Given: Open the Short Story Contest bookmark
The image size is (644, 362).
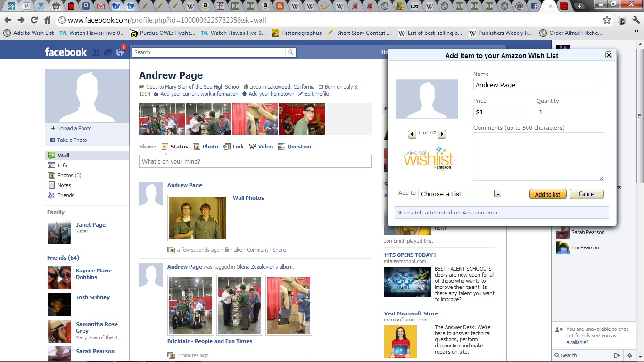Looking at the screenshot, I should (359, 33).
